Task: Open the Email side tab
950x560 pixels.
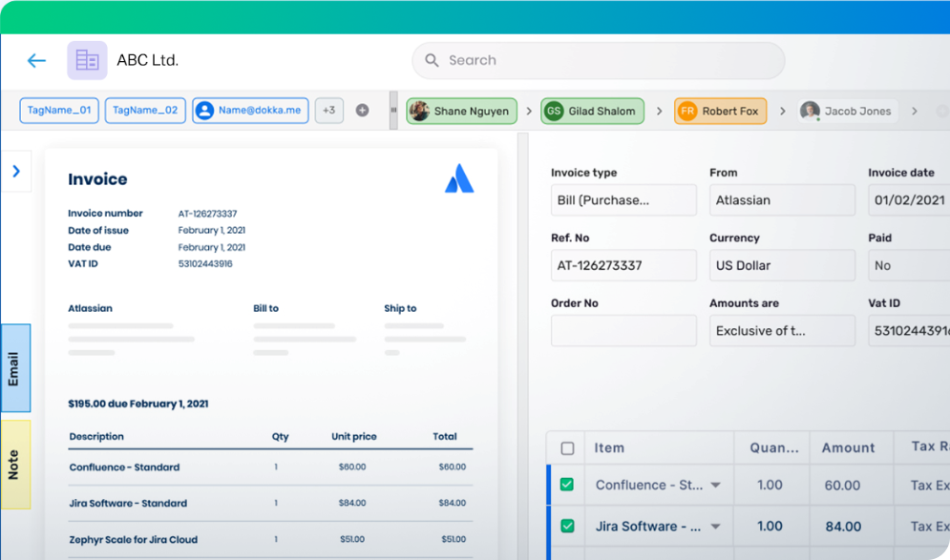Action: (x=14, y=368)
